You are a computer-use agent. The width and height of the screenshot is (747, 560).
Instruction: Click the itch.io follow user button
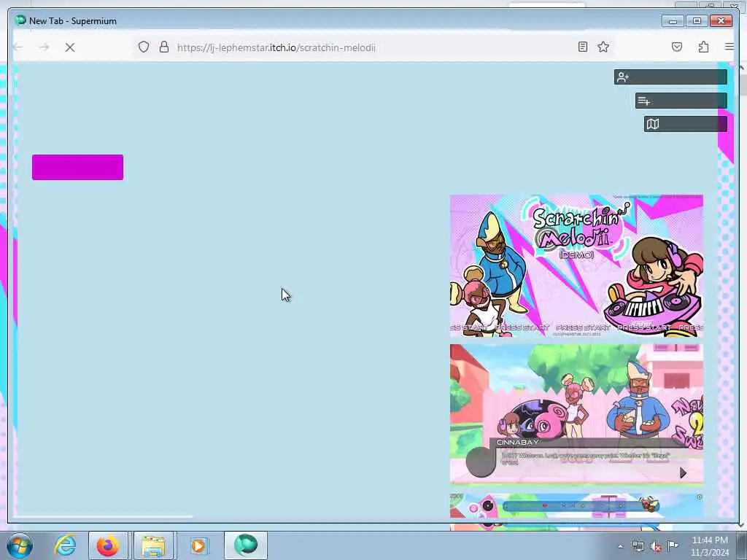pos(670,77)
